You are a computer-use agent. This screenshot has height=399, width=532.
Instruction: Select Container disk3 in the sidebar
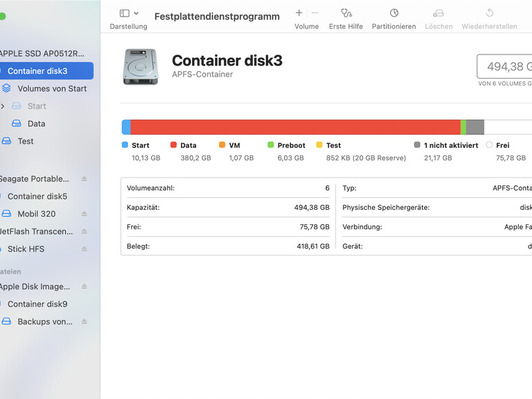click(46, 71)
